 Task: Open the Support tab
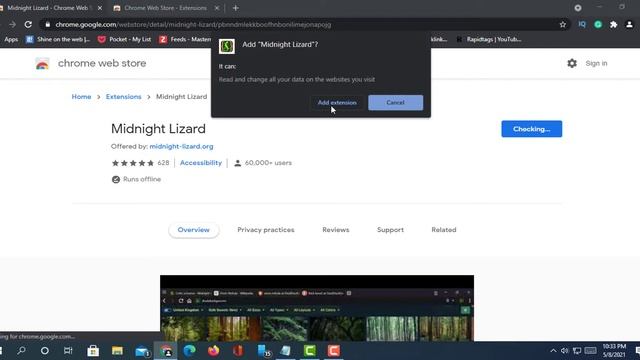(x=390, y=230)
